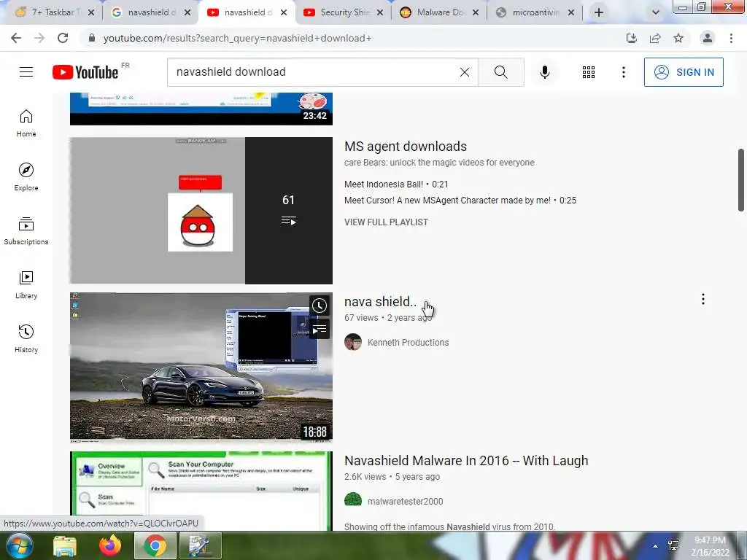Open nava shield video three-dot menu
Viewport: 747px width, 560px height.
pyautogui.click(x=703, y=299)
